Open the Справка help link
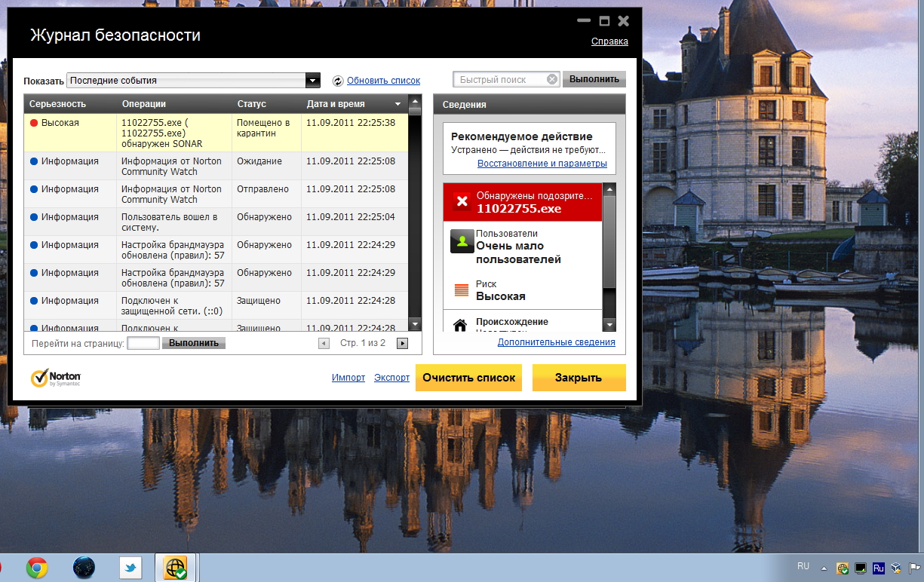 point(609,41)
